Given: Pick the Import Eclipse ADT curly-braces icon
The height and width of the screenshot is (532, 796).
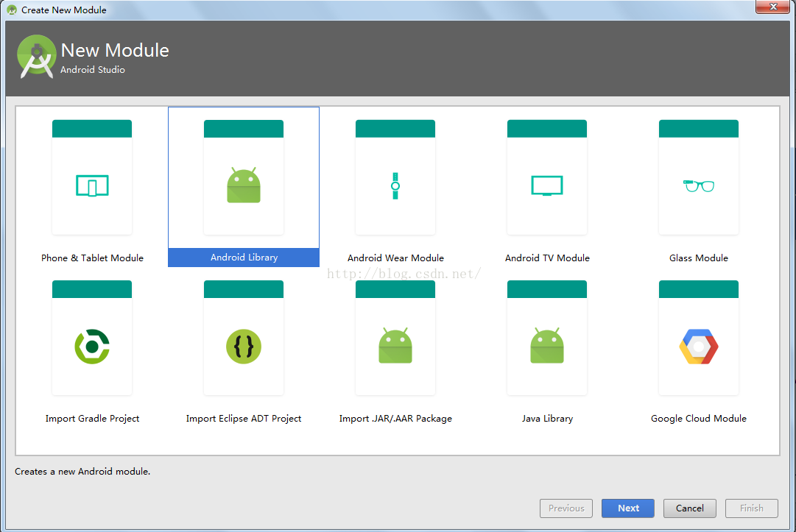Looking at the screenshot, I should [x=244, y=346].
